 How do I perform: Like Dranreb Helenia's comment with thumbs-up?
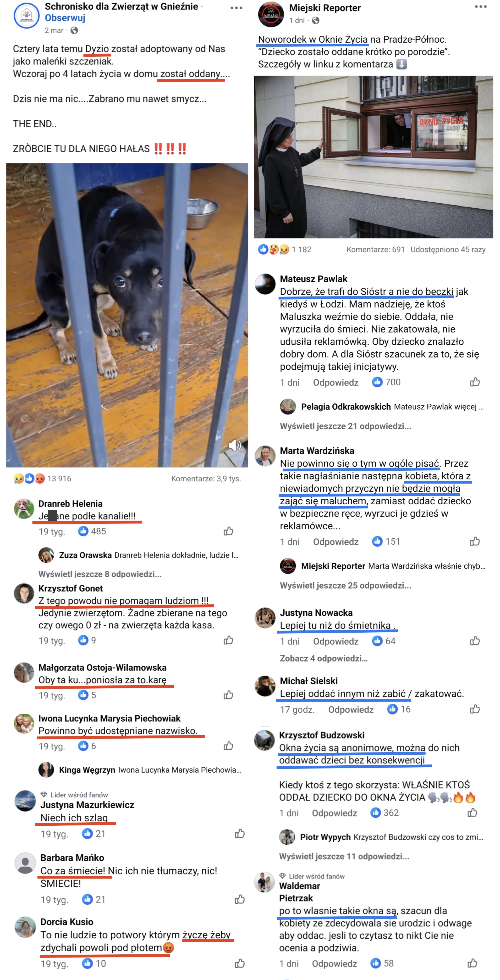point(228,531)
